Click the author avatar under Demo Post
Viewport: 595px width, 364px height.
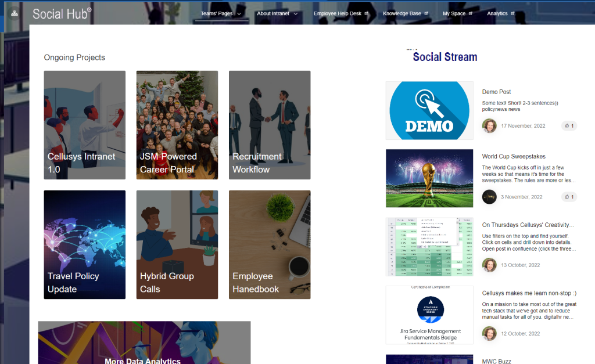pos(489,126)
